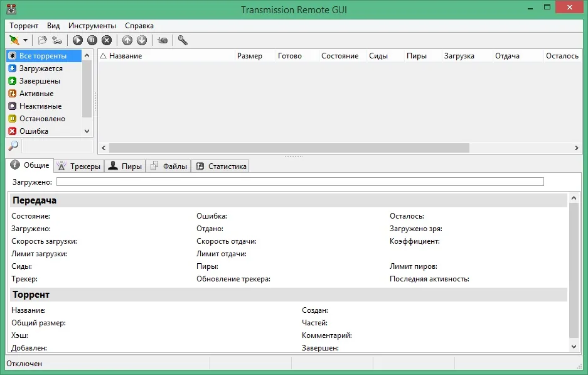Close the Transmission Remote GUI window
The height and width of the screenshot is (375, 588).
click(570, 8)
